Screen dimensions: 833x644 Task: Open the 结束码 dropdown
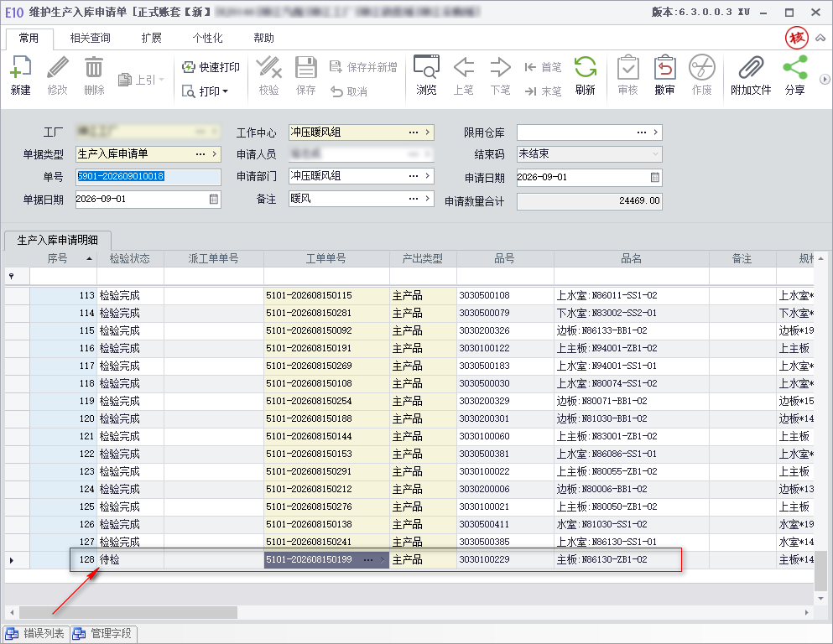pos(655,154)
